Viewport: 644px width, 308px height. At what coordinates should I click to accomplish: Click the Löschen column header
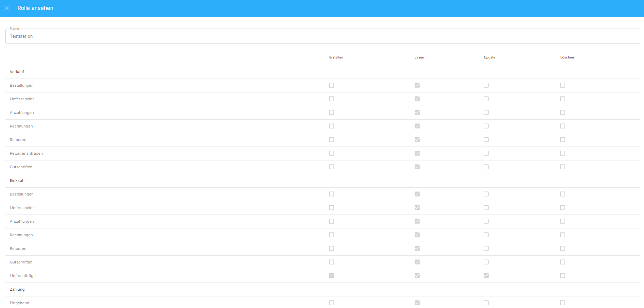[x=567, y=57]
